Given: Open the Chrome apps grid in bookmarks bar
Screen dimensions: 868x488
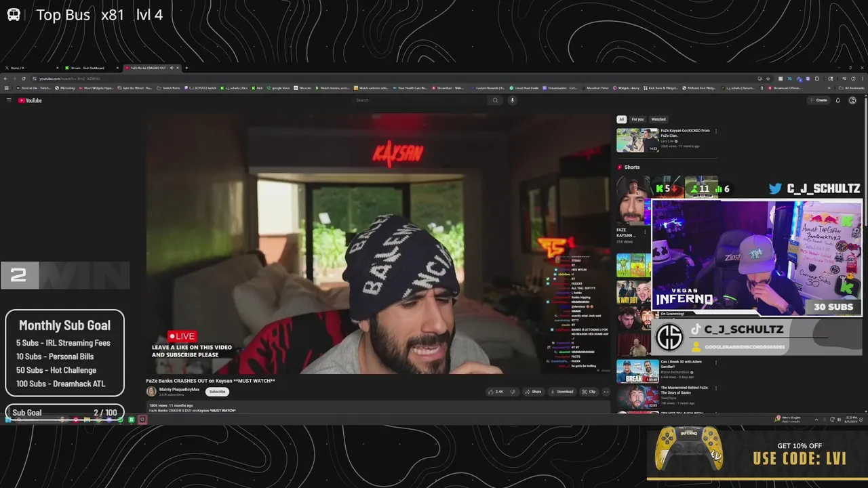Looking at the screenshot, I should coord(7,88).
